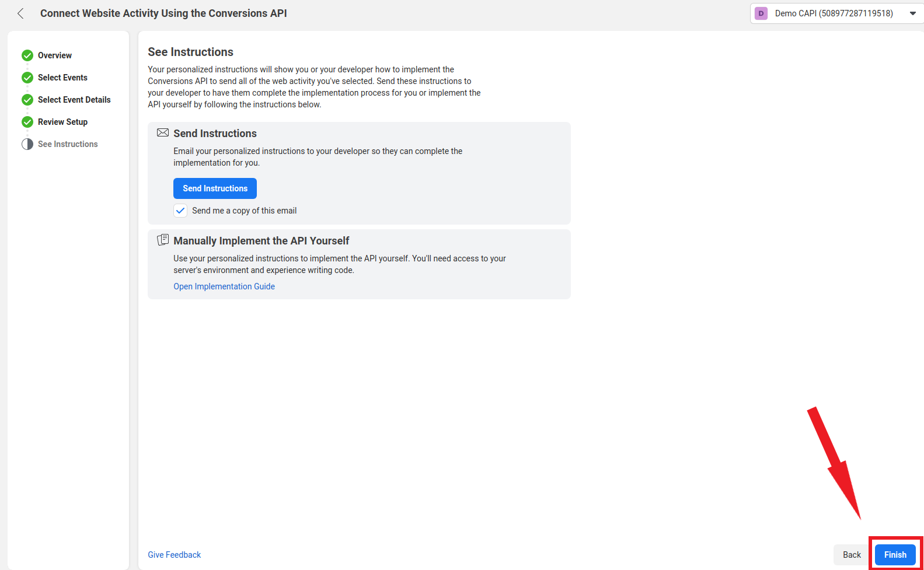Image resolution: width=924 pixels, height=570 pixels.
Task: Click the checkmark icon for Select Event Details
Action: tap(27, 100)
